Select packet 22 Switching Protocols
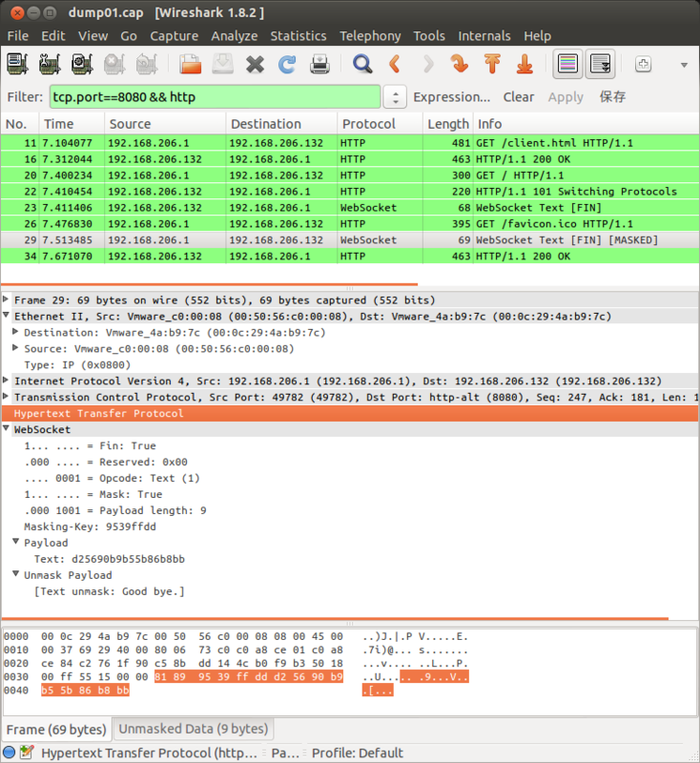 point(350,192)
